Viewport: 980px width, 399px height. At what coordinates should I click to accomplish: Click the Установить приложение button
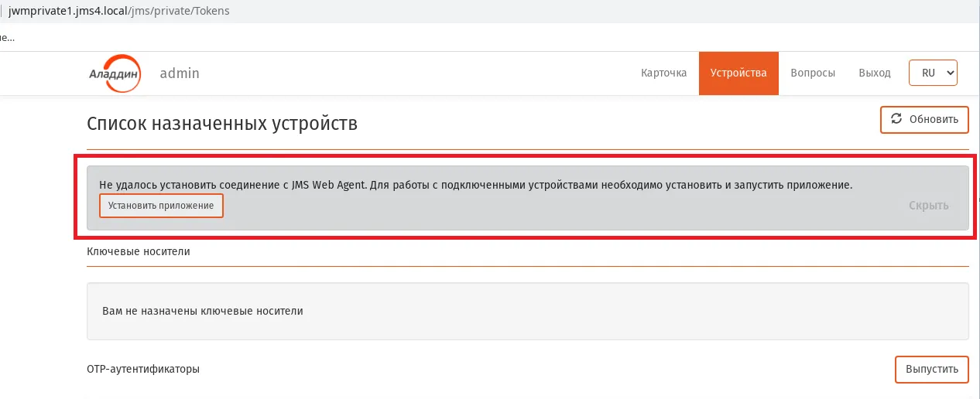(161, 206)
